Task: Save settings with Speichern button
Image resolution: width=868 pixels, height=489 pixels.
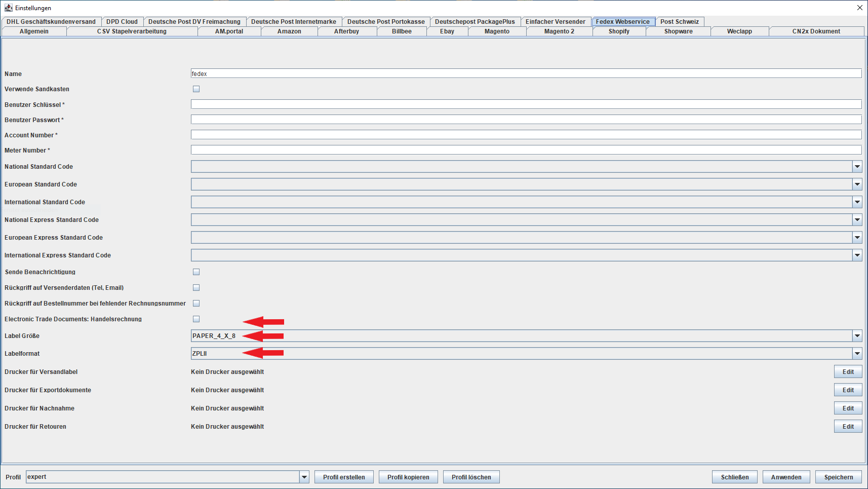Action: pyautogui.click(x=839, y=477)
